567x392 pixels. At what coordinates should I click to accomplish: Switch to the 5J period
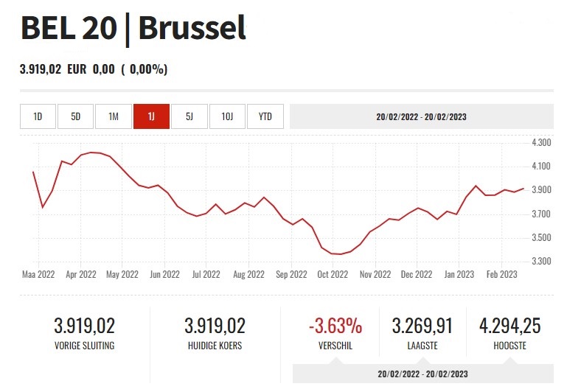pos(189,116)
